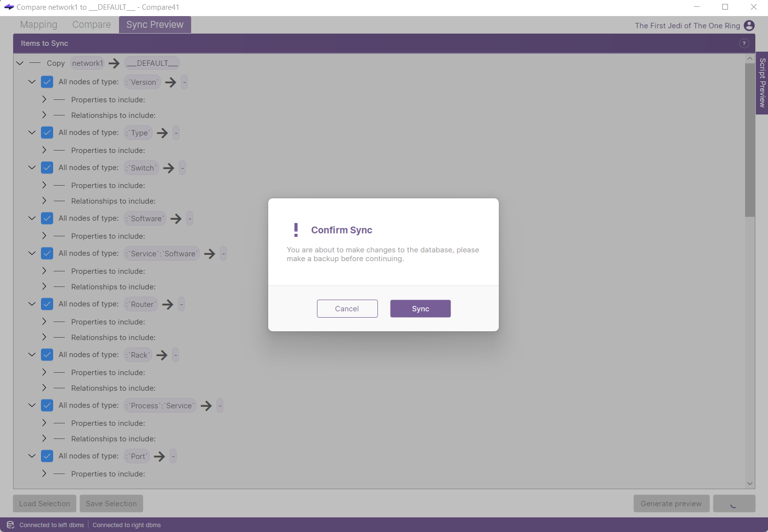Click the arrow next to Service:Software tag
This screenshot has width=768, height=532.
pyautogui.click(x=210, y=253)
